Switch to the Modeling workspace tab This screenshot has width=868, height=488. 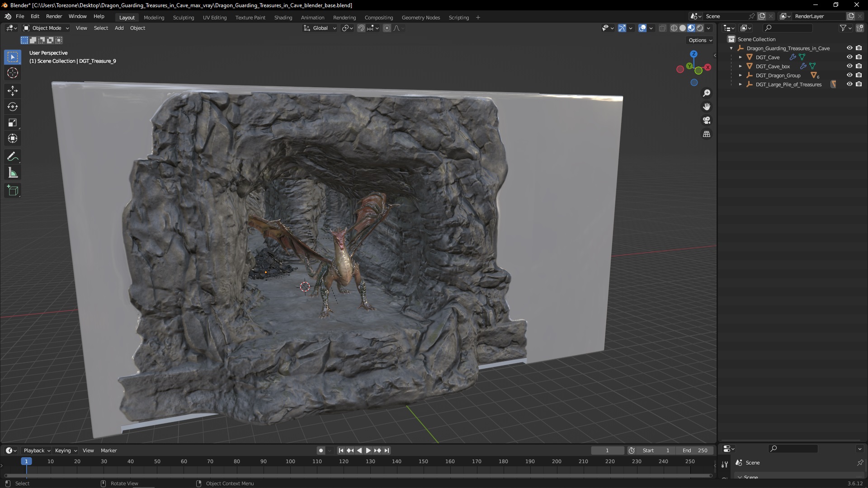point(154,18)
